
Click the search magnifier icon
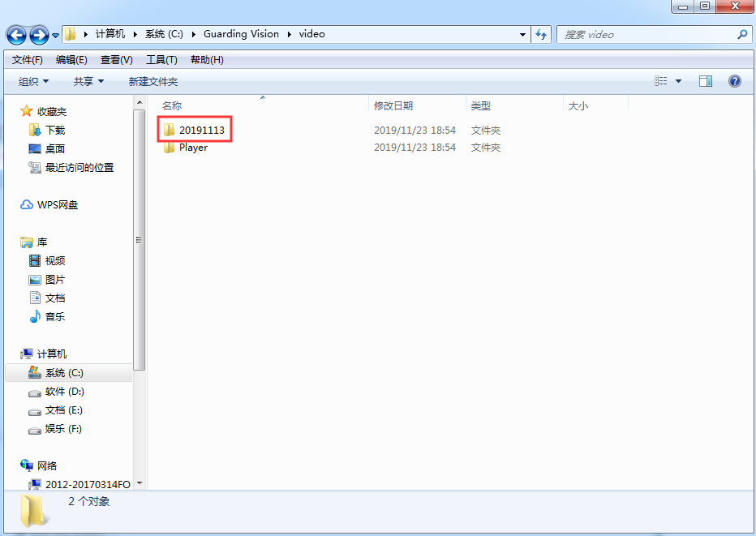742,34
